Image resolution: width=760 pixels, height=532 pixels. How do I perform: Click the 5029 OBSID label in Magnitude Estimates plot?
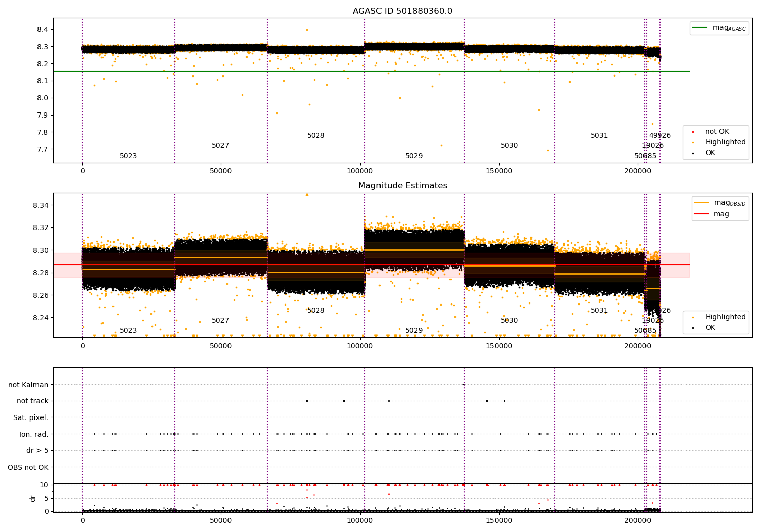coord(414,331)
